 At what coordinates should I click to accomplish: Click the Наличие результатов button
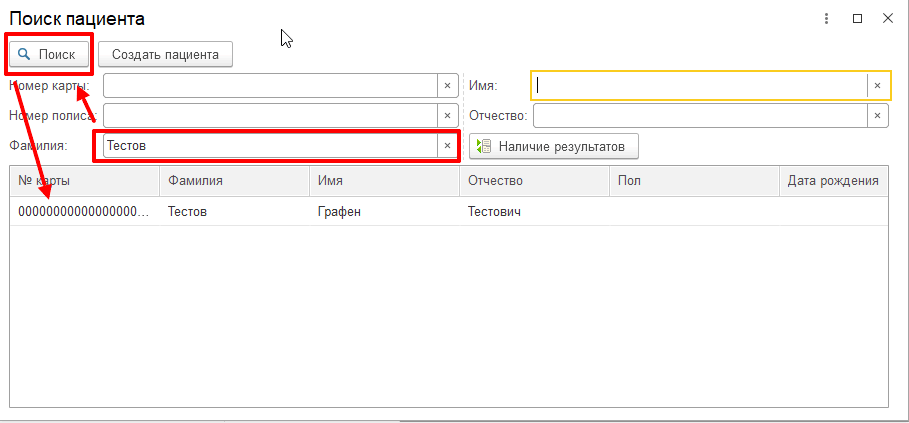point(553,147)
